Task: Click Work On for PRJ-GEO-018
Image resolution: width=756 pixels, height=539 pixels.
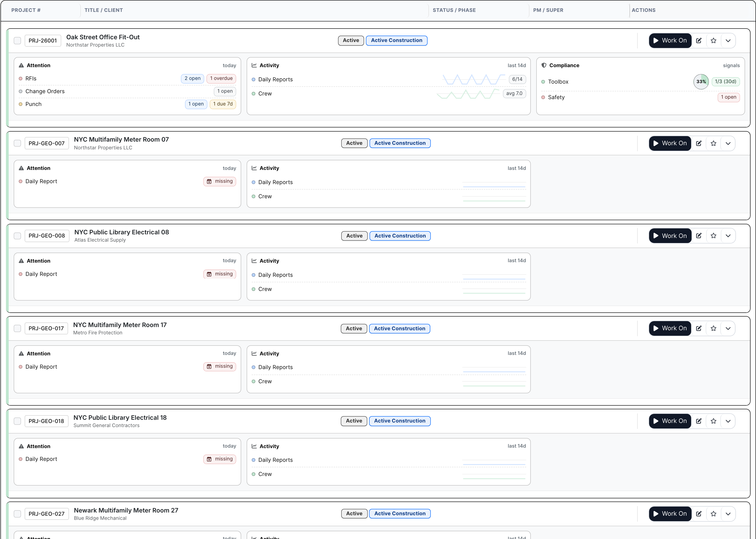Action: [x=670, y=421]
